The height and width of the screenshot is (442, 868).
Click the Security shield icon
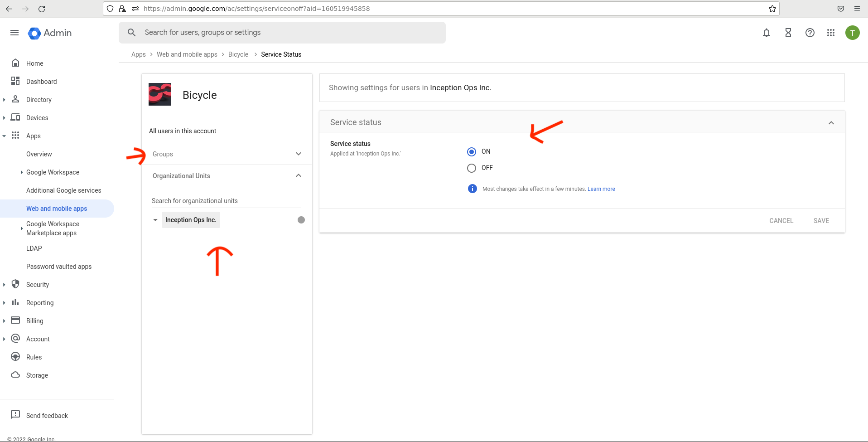(15, 284)
